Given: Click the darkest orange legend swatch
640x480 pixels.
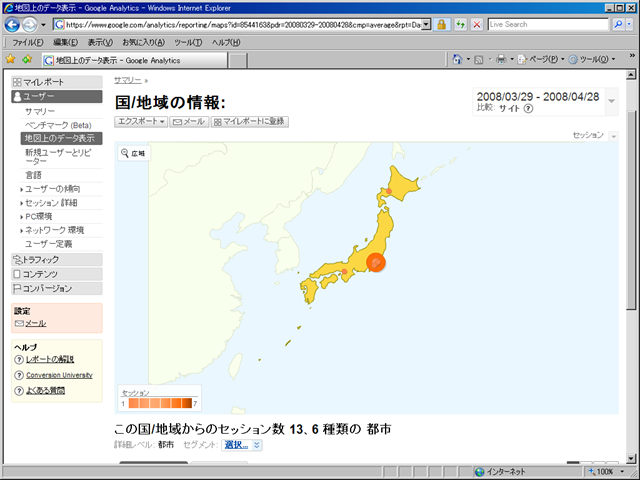Looking at the screenshot, I should point(187,403).
